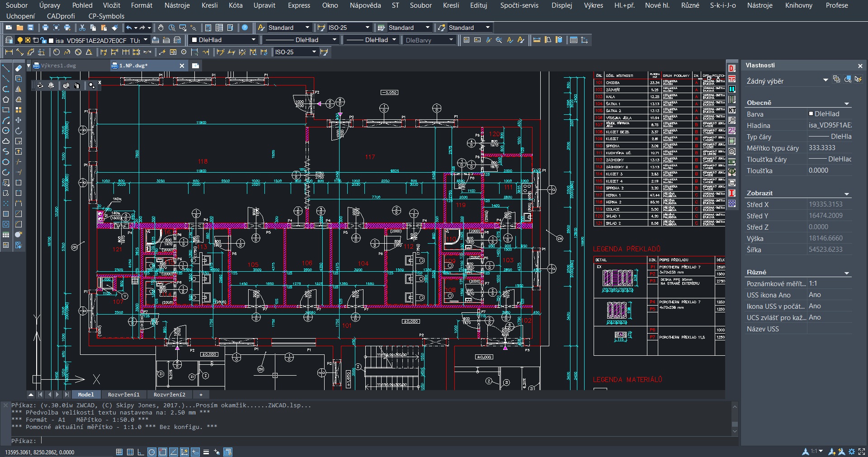Expand the DleHlad color dropdown

click(x=223, y=40)
